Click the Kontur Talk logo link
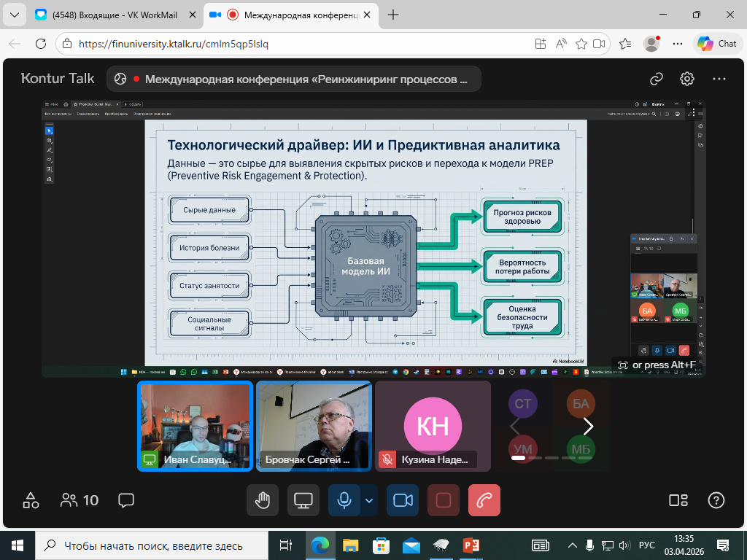This screenshot has height=560, width=747. pyautogui.click(x=58, y=79)
